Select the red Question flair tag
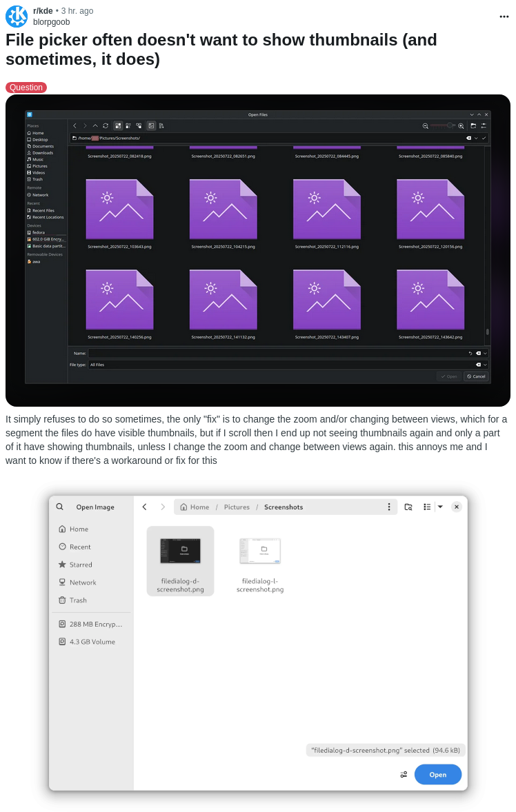 coord(26,88)
